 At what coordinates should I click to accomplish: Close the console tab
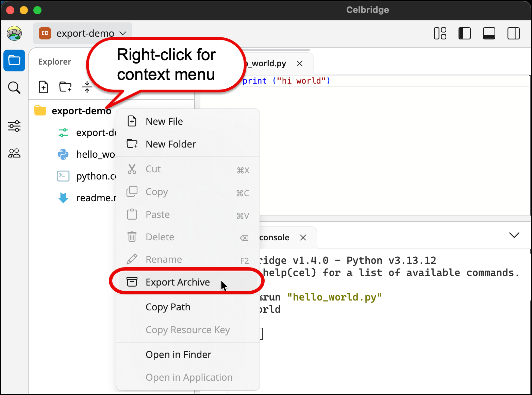303,238
